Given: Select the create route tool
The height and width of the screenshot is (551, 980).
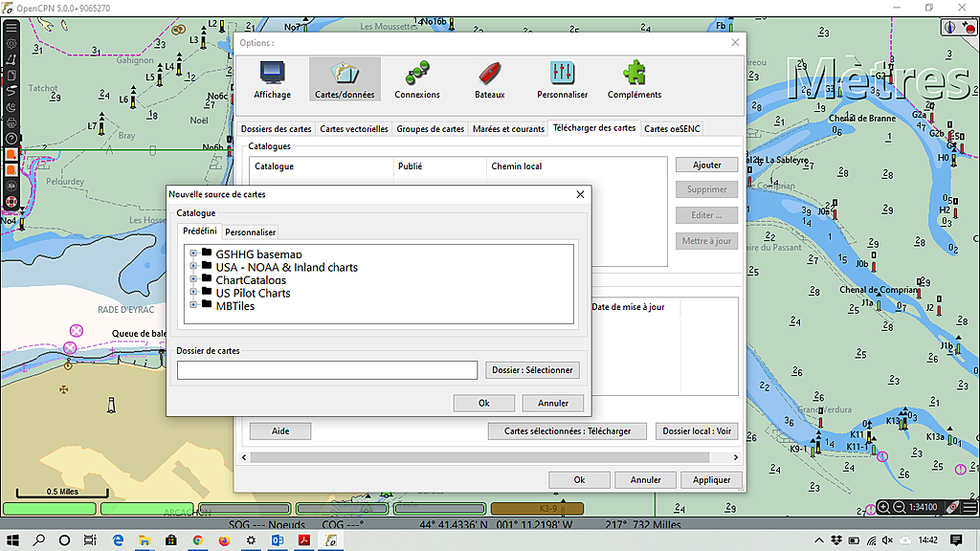Looking at the screenshot, I should [x=11, y=60].
